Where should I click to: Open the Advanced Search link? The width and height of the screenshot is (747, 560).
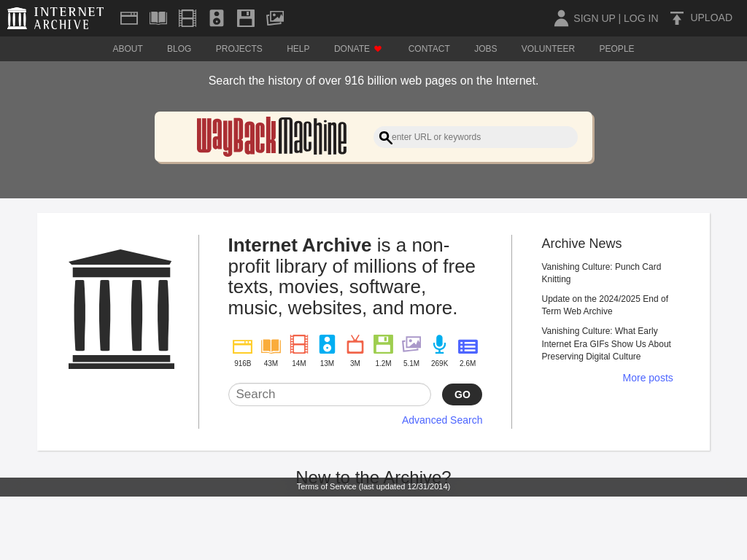tap(442, 420)
